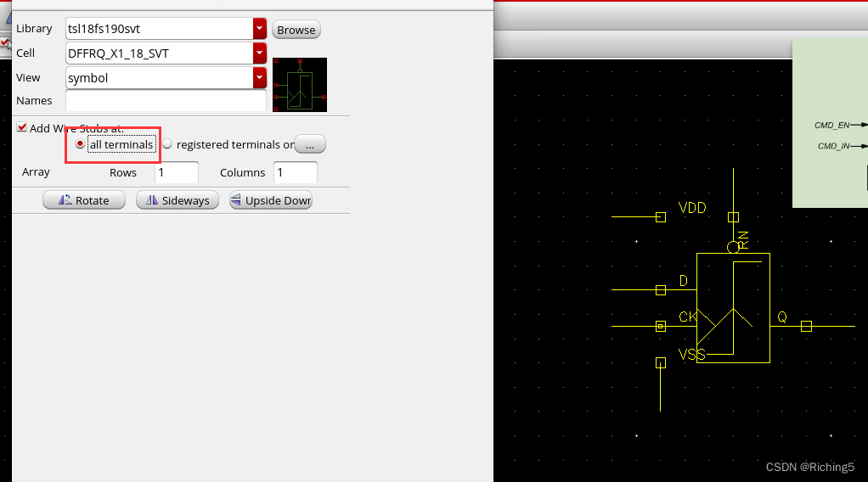
Task: Click the VDD pin square on symbol
Action: coord(661,217)
